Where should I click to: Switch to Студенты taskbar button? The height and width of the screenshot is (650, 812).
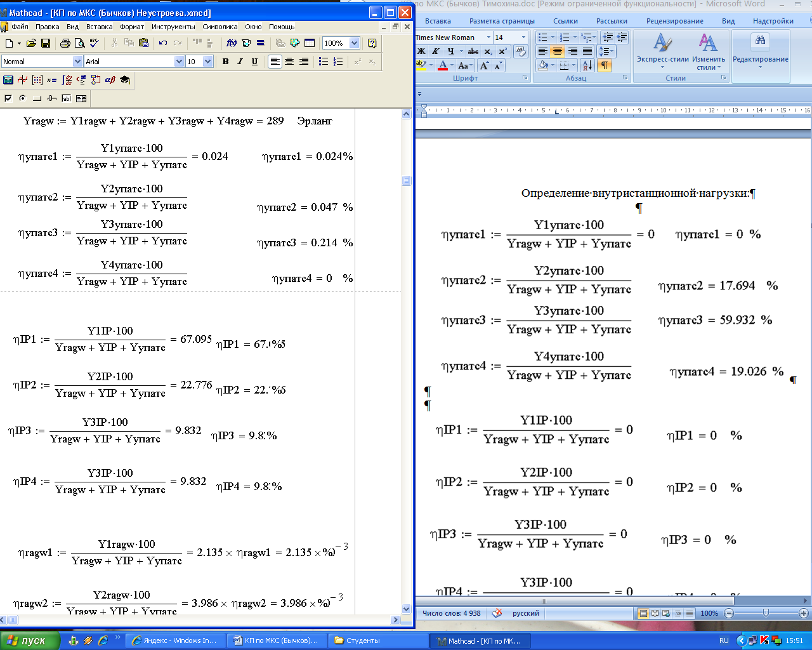click(x=379, y=640)
